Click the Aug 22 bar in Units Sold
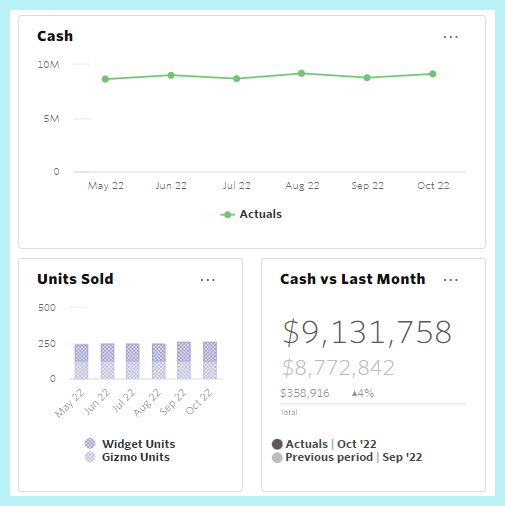This screenshot has width=505, height=506. click(159, 361)
